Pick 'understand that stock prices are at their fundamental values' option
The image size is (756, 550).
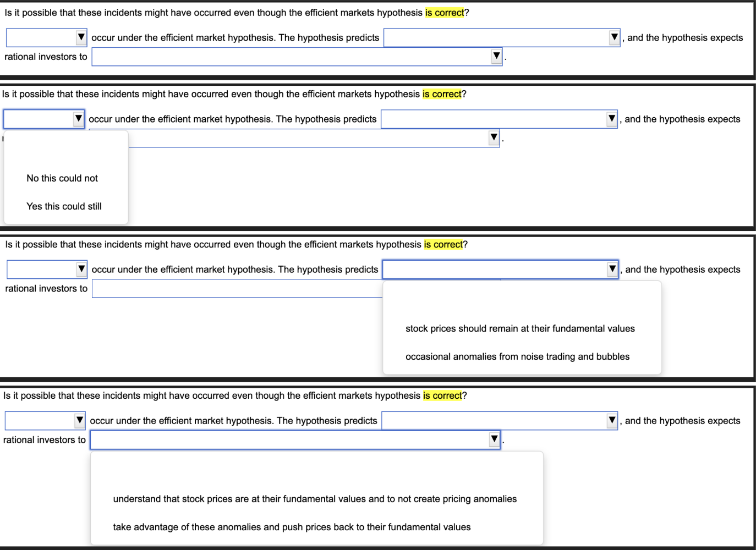[315, 499]
